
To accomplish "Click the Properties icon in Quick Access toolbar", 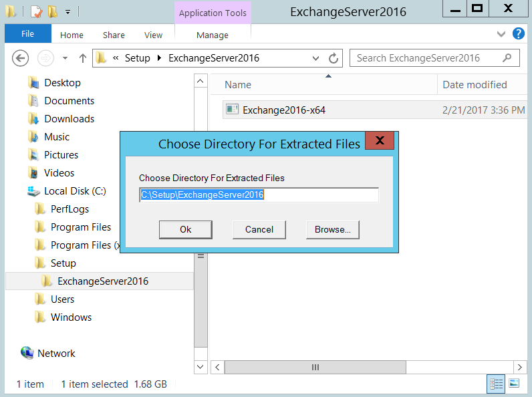I will (x=37, y=11).
